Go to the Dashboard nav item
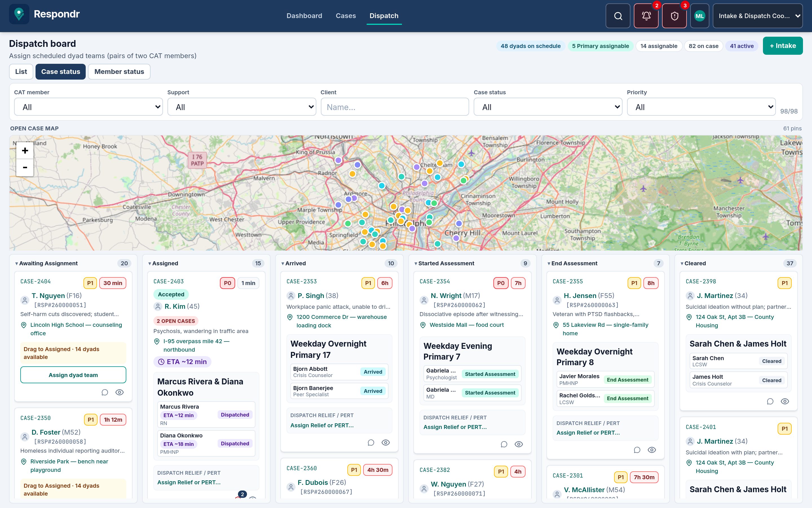Image resolution: width=812 pixels, height=508 pixels. pos(304,16)
